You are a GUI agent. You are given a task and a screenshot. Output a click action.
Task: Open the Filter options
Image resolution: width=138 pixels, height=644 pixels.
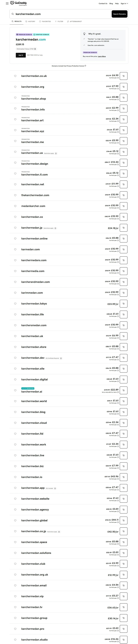(x=59, y=21)
